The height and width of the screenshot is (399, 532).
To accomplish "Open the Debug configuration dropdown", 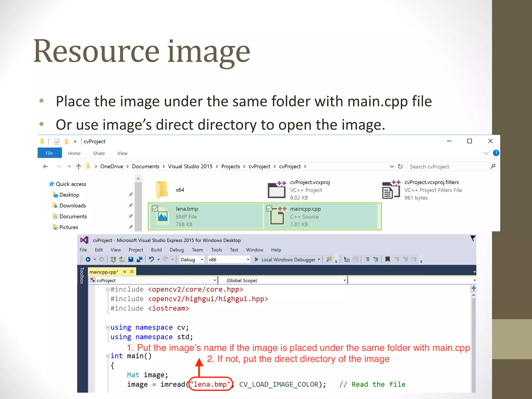I will tap(202, 260).
